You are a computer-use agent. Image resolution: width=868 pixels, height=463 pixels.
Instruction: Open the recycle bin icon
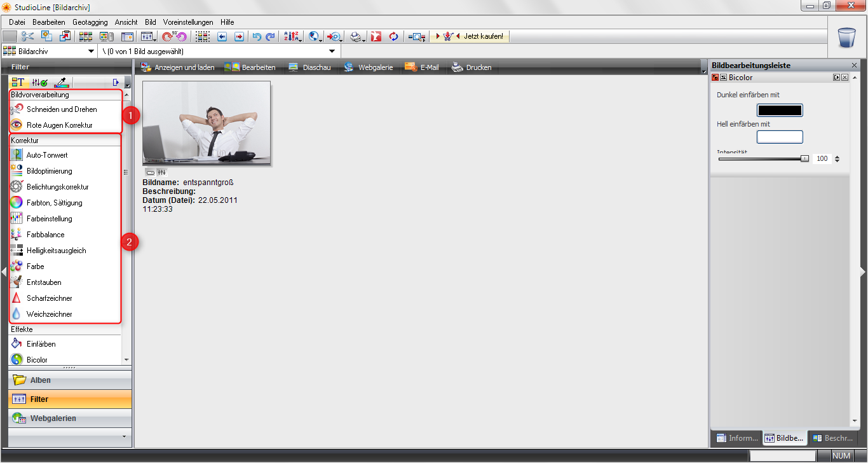coord(847,38)
